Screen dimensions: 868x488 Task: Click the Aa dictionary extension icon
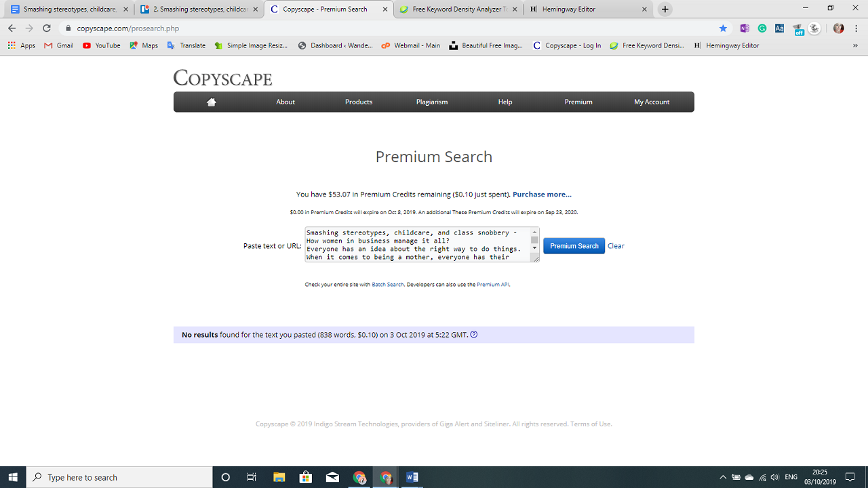click(x=779, y=28)
